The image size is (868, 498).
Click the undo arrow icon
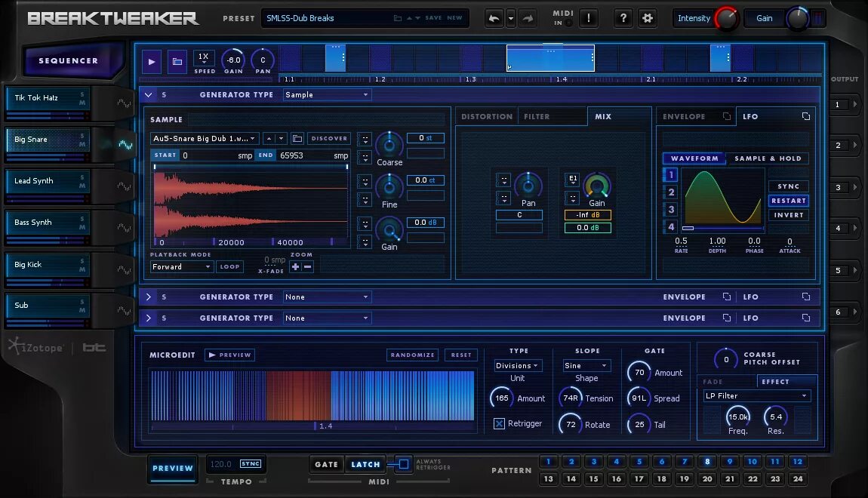(x=494, y=18)
